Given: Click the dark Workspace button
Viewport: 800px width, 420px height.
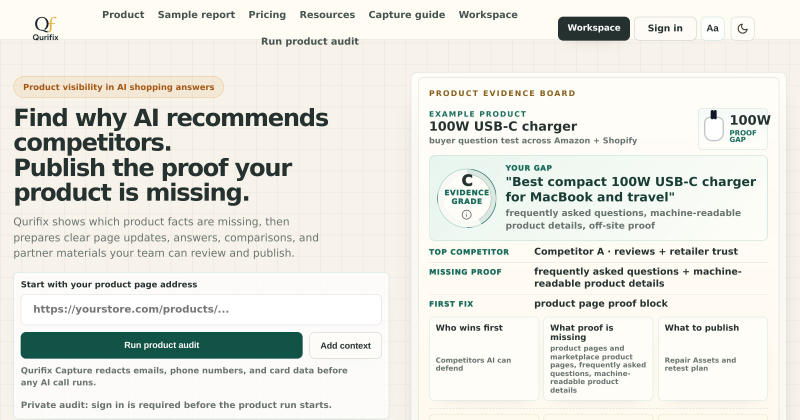Looking at the screenshot, I should click(x=594, y=29).
